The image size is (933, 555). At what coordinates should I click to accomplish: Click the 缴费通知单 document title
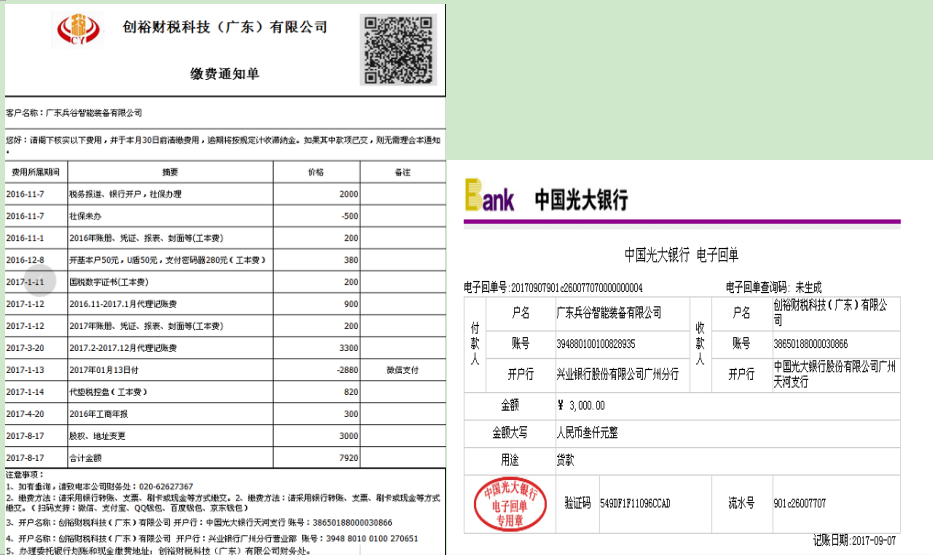click(224, 73)
